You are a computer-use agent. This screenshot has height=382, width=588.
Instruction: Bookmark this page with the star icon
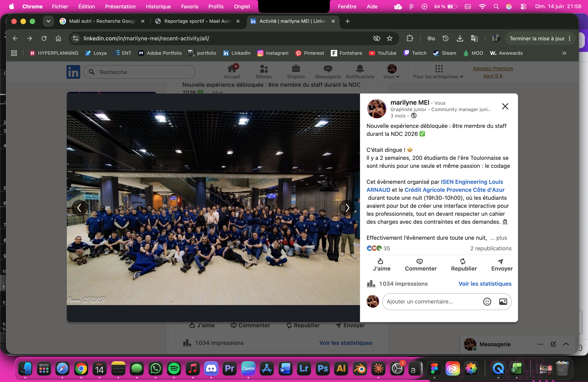390,39
